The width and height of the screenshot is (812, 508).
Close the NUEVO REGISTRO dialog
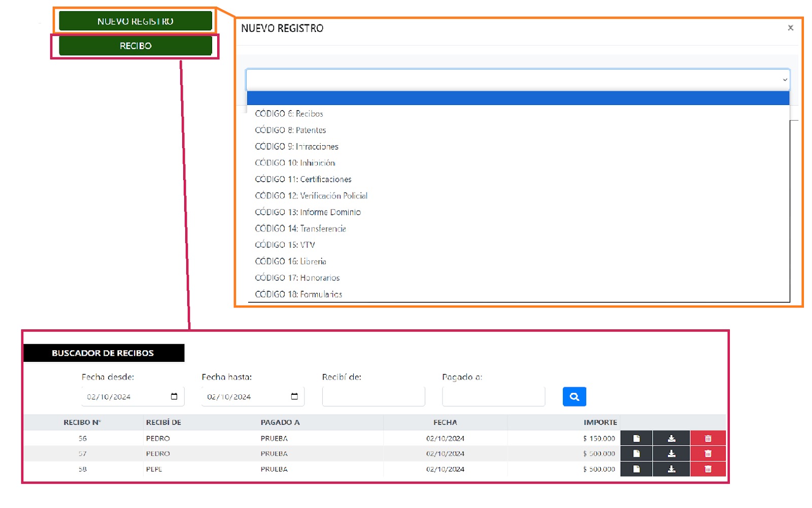pos(790,28)
